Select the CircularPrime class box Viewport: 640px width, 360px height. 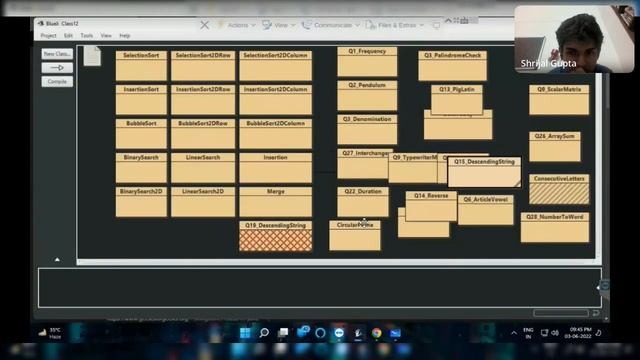pos(355,236)
